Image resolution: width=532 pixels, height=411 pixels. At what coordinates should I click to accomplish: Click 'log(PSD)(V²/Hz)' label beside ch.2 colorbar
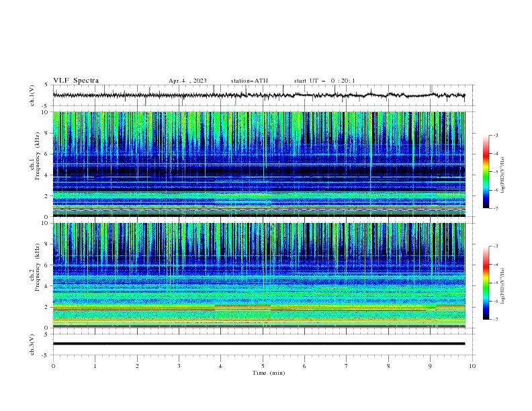pos(503,286)
